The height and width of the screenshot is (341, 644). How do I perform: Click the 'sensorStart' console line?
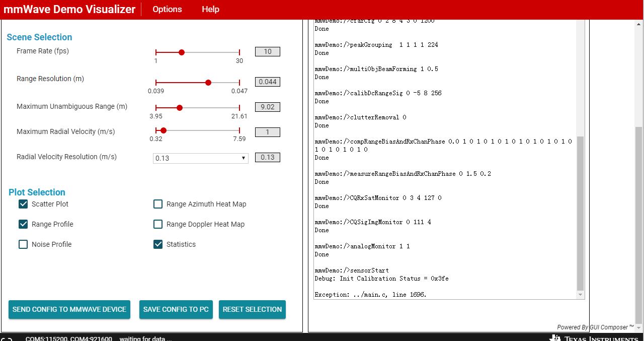352,270
